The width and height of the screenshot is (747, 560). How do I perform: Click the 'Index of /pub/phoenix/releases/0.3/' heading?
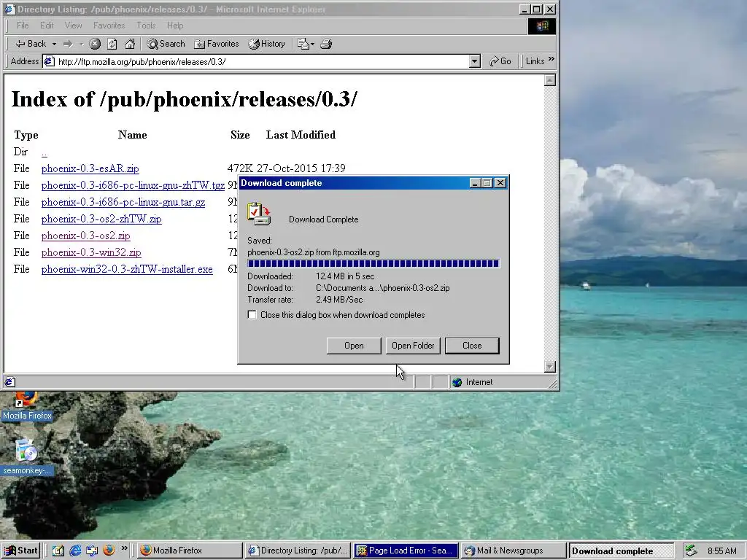point(184,99)
